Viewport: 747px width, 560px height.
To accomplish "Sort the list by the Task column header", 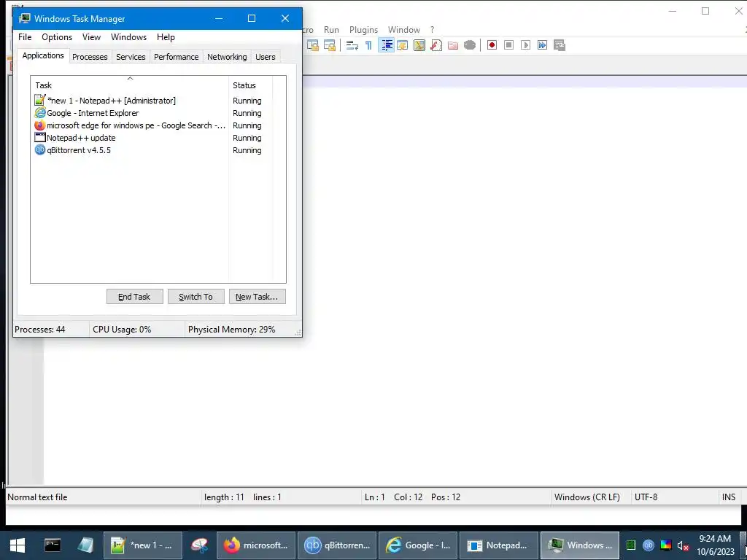I will pos(130,85).
